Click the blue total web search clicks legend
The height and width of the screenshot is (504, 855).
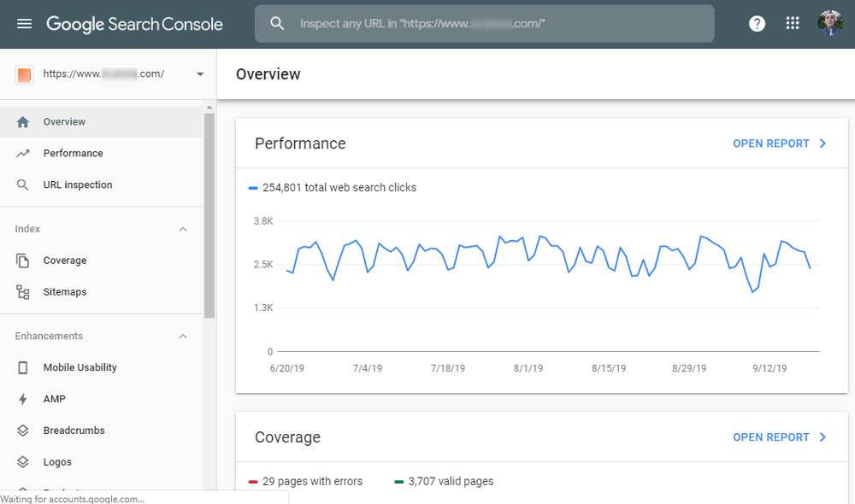point(333,187)
